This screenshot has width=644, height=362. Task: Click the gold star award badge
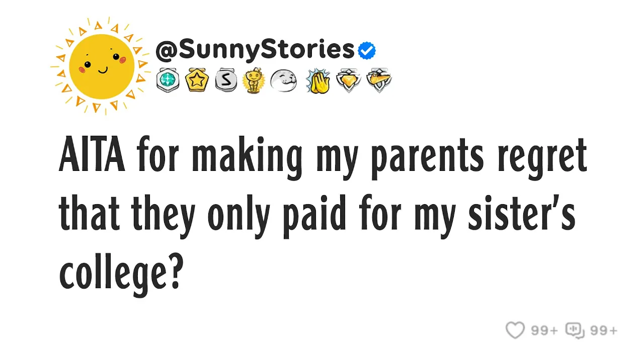(197, 80)
